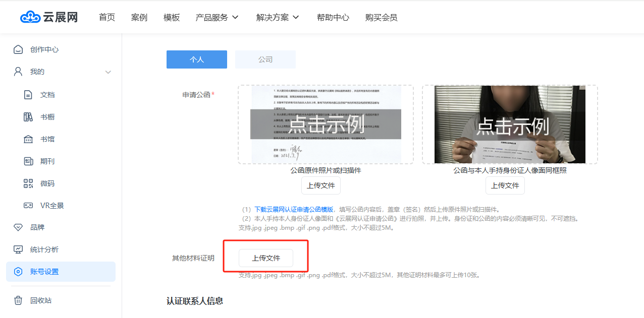644x318 pixels.
Task: Click the 回收站 trash icon
Action: pyautogui.click(x=18, y=300)
